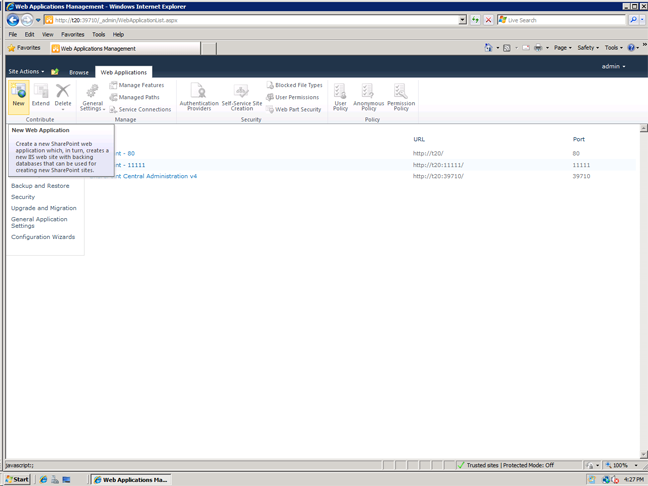Viewport: 648px width, 486px height.
Task: Open the Tools menu bar item
Action: (x=98, y=34)
